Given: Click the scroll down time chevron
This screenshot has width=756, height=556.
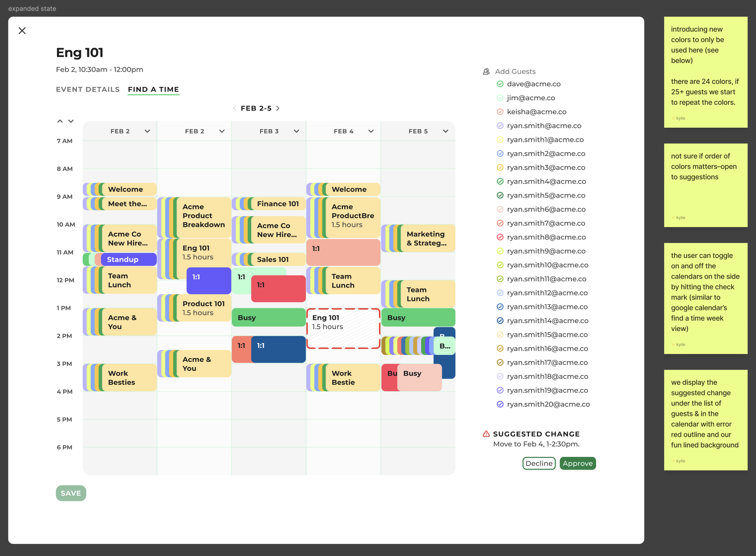Looking at the screenshot, I should pos(71,121).
